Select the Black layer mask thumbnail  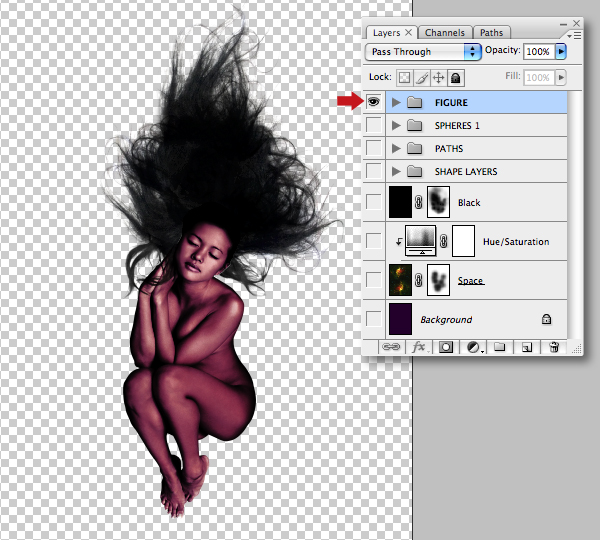[x=438, y=202]
